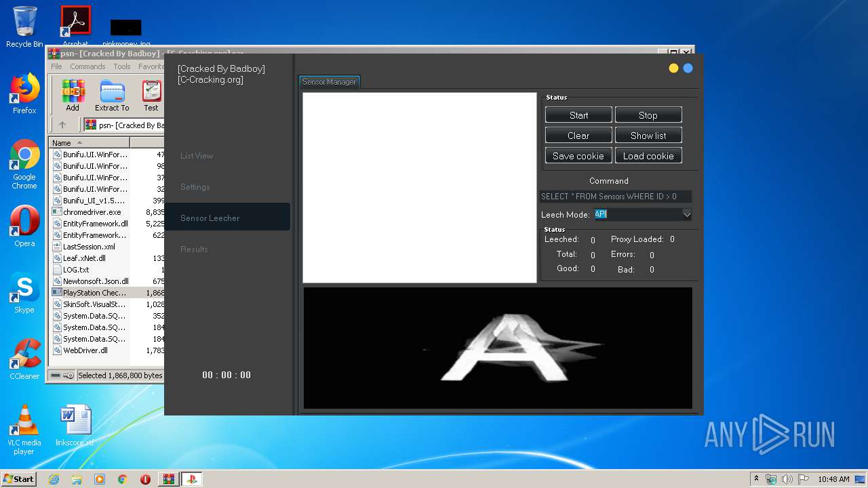This screenshot has height=488, width=868.
Task: Open the Settings sidebar item
Action: tap(195, 187)
